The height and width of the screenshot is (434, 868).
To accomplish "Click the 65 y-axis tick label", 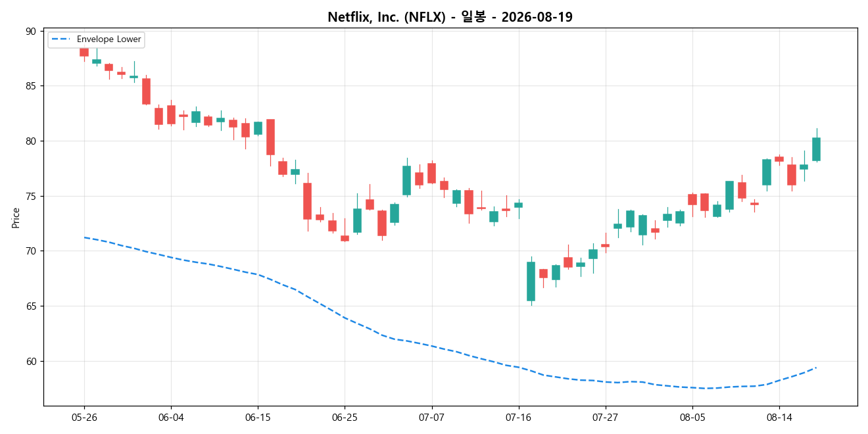I will (32, 306).
